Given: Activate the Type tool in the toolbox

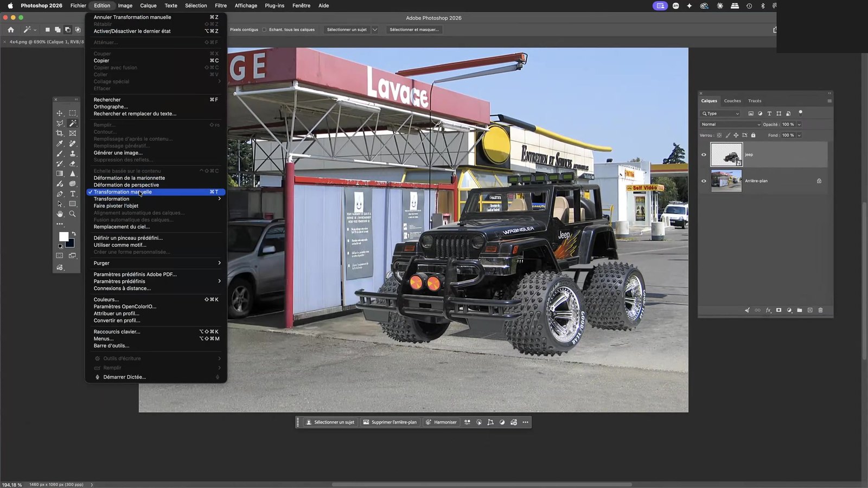Looking at the screenshot, I should point(73,194).
